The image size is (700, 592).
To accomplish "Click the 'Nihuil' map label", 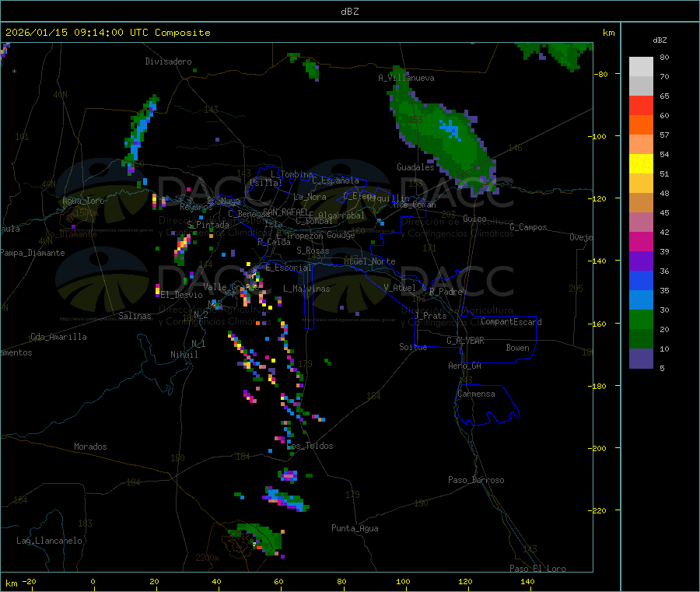I will click(x=184, y=355).
